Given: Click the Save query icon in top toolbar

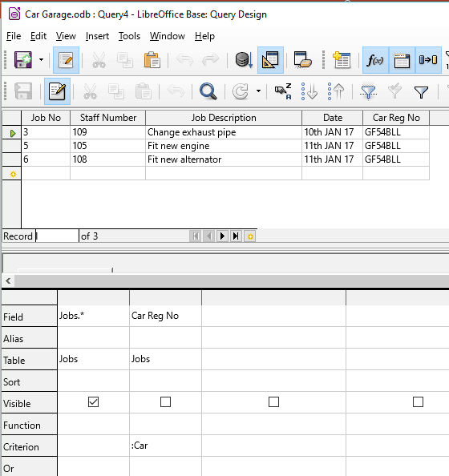Looking at the screenshot, I should coord(23,60).
